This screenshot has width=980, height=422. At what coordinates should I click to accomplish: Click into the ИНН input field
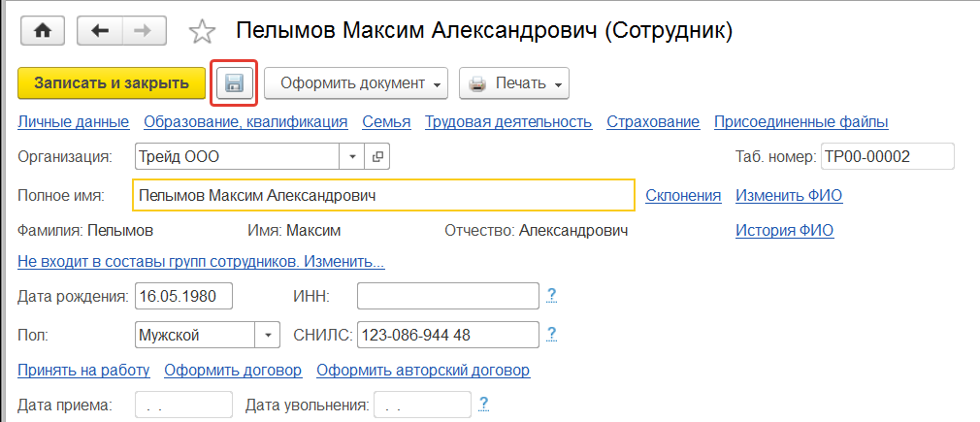click(447, 295)
